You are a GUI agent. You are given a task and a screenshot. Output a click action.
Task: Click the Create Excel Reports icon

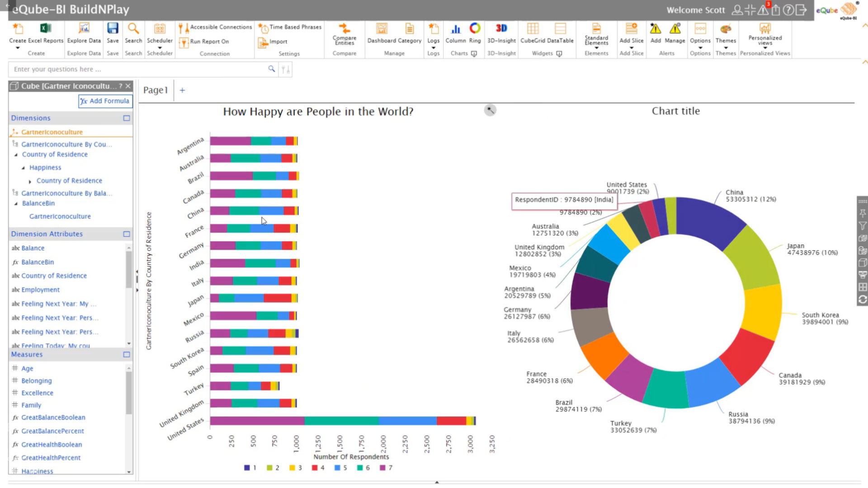tap(45, 28)
